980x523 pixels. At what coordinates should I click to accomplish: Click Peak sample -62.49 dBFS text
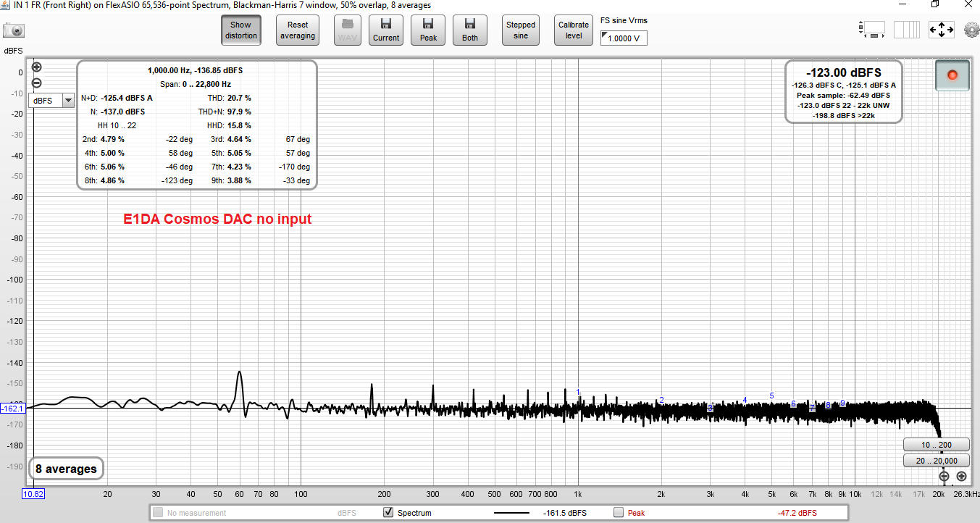point(844,95)
